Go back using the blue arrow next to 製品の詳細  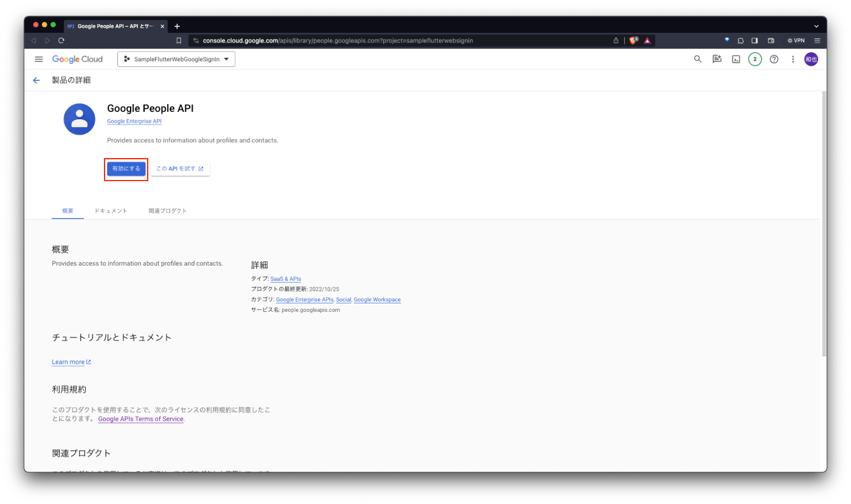[x=36, y=80]
